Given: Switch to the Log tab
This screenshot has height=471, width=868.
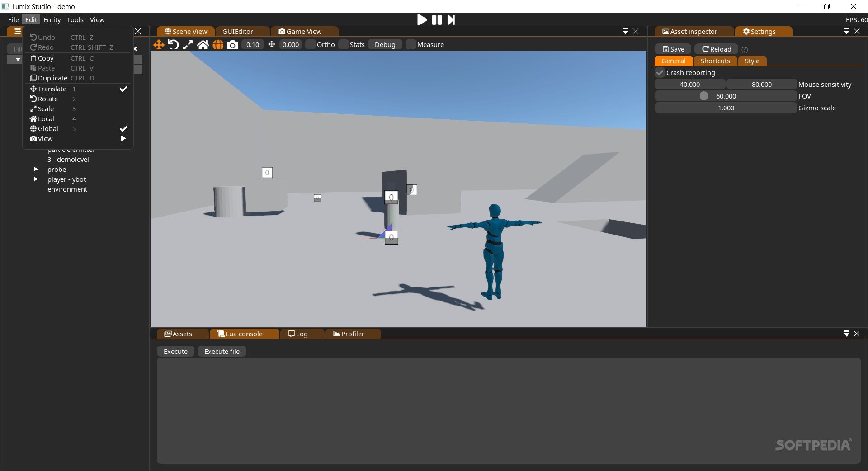Looking at the screenshot, I should 302,334.
